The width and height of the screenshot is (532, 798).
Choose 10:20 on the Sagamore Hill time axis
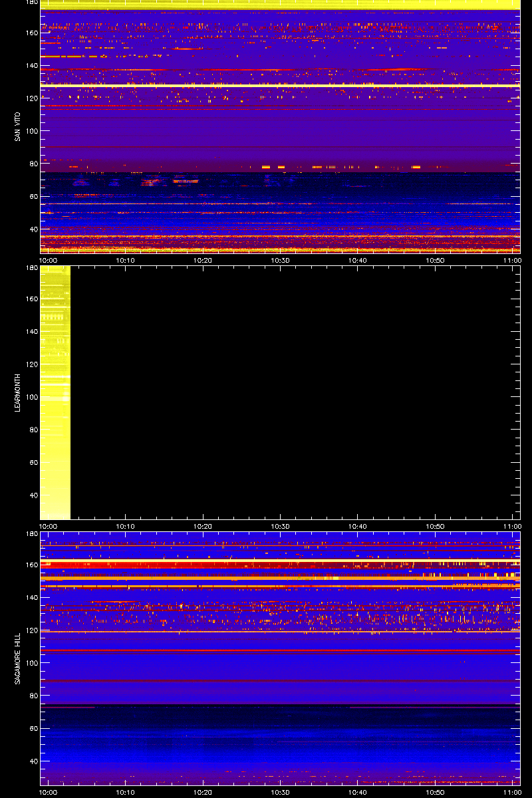(x=203, y=792)
